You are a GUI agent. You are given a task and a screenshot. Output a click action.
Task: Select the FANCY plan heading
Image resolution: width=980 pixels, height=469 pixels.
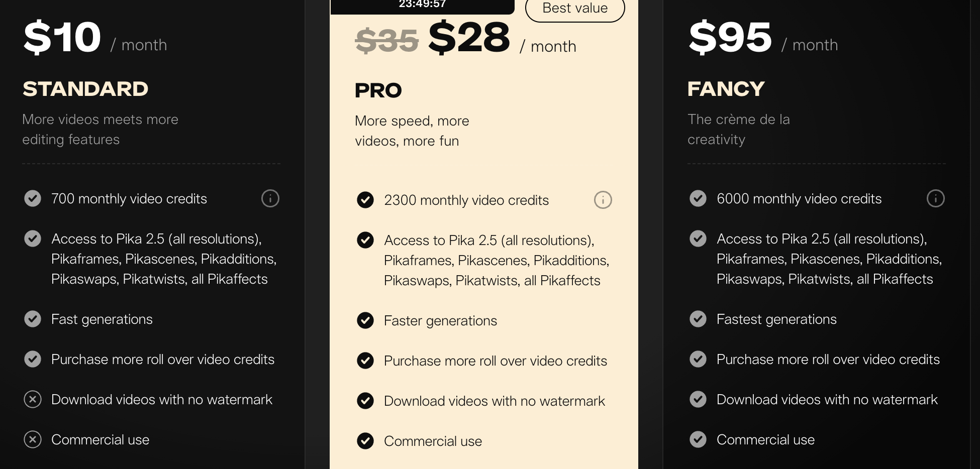pyautogui.click(x=726, y=89)
